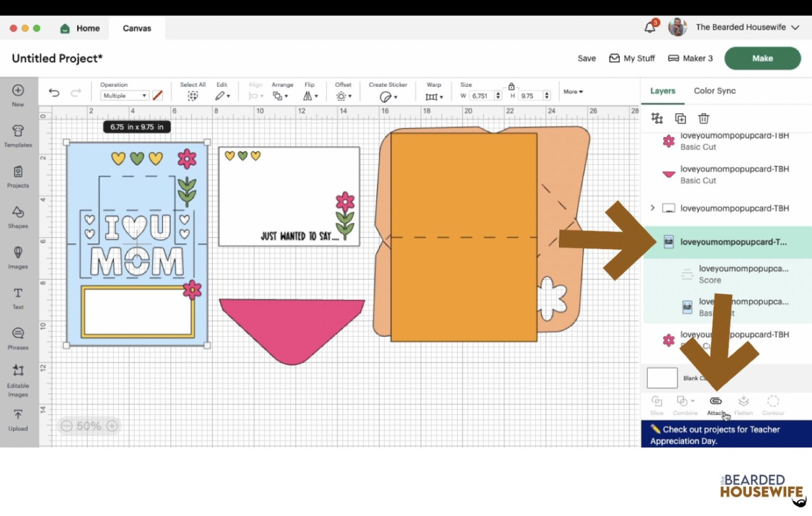Viewport: 812px width, 516px height.
Task: Click the Attach tool
Action: pyautogui.click(x=716, y=406)
